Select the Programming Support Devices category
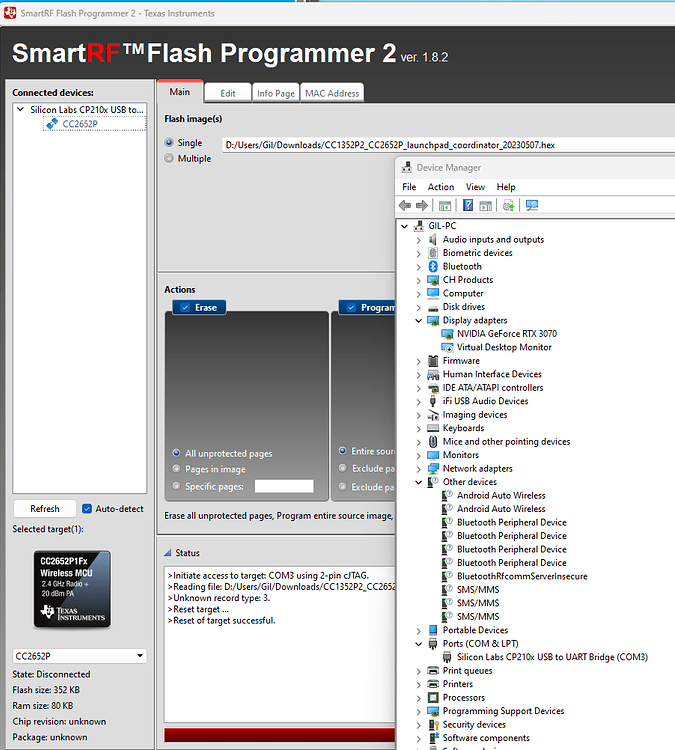This screenshot has width=675, height=750. coord(503,711)
